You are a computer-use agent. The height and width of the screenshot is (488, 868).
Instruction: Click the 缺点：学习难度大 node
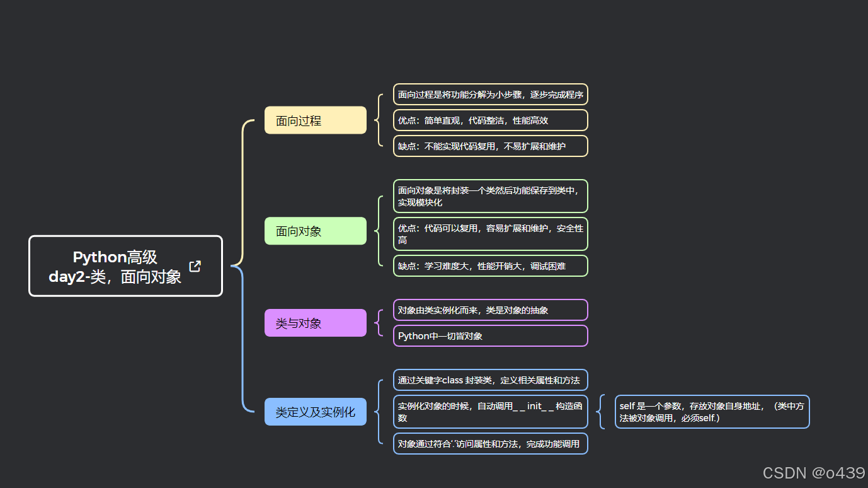pos(490,265)
